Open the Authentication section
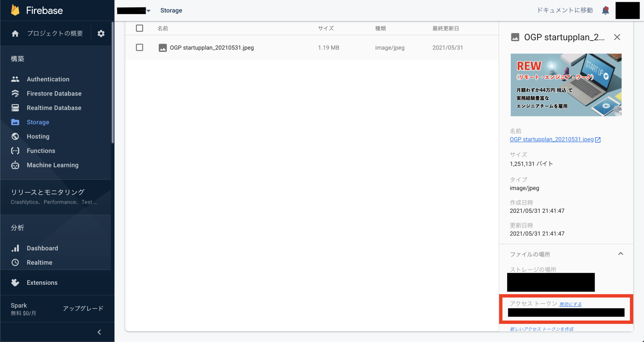This screenshot has height=342, width=644. pyautogui.click(x=48, y=79)
